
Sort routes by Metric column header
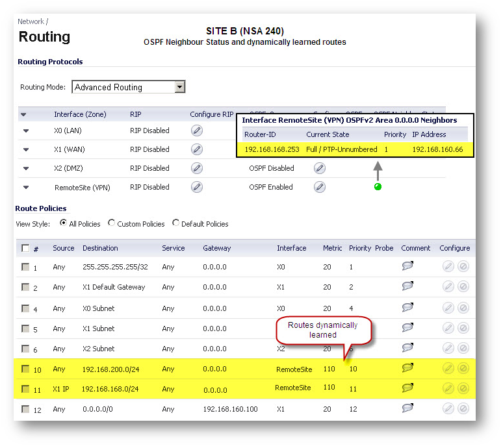coord(332,248)
